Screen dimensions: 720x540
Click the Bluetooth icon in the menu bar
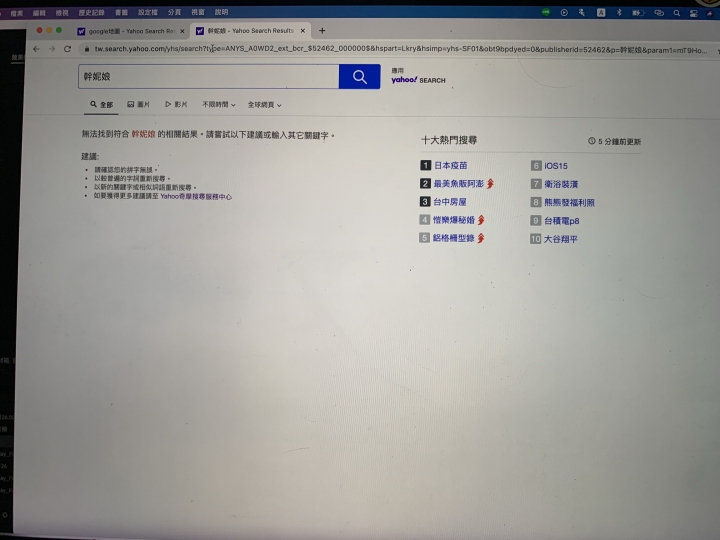[x=619, y=12]
